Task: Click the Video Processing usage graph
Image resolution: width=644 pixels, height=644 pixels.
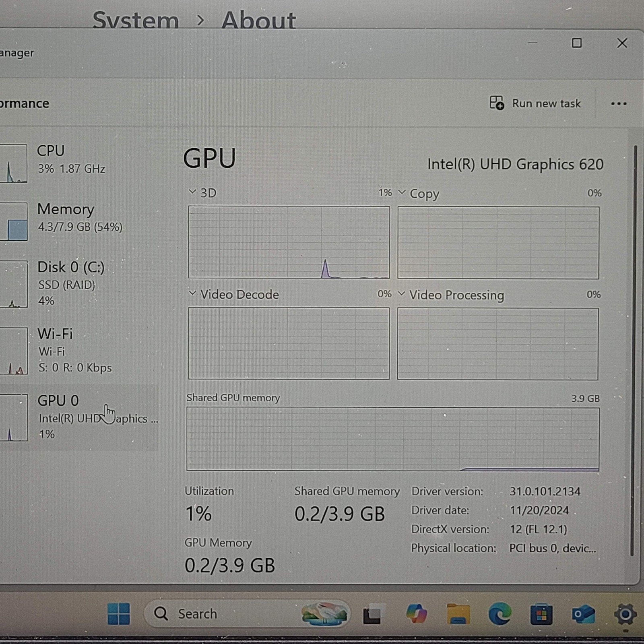Action: (x=498, y=344)
